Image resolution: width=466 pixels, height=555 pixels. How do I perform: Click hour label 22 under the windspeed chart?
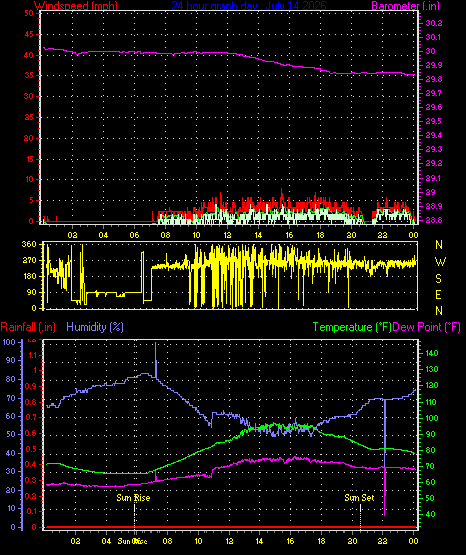point(382,235)
